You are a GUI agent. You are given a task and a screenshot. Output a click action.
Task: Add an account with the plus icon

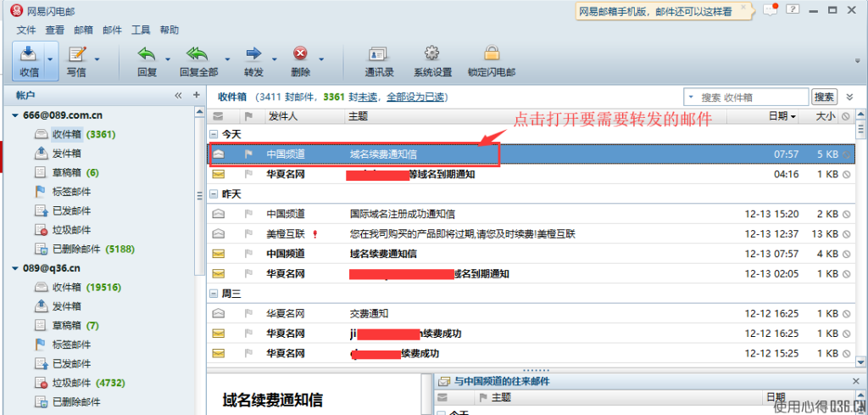[196, 95]
